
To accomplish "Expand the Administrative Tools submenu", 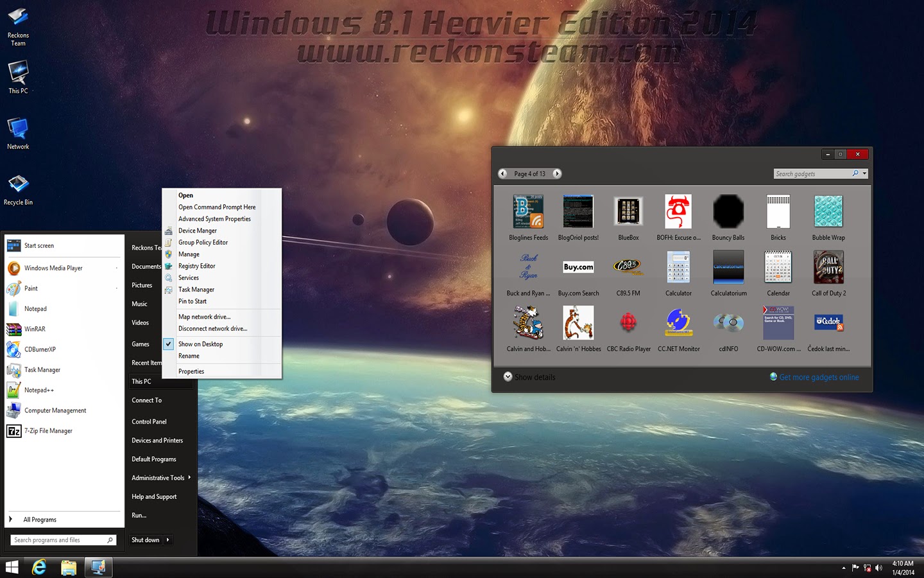I will [189, 477].
